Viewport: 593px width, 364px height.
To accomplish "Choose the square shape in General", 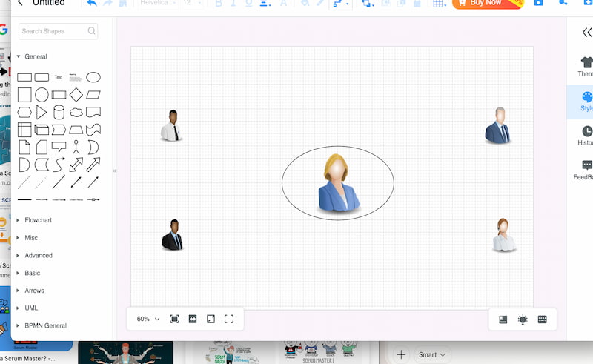I will 24,95.
